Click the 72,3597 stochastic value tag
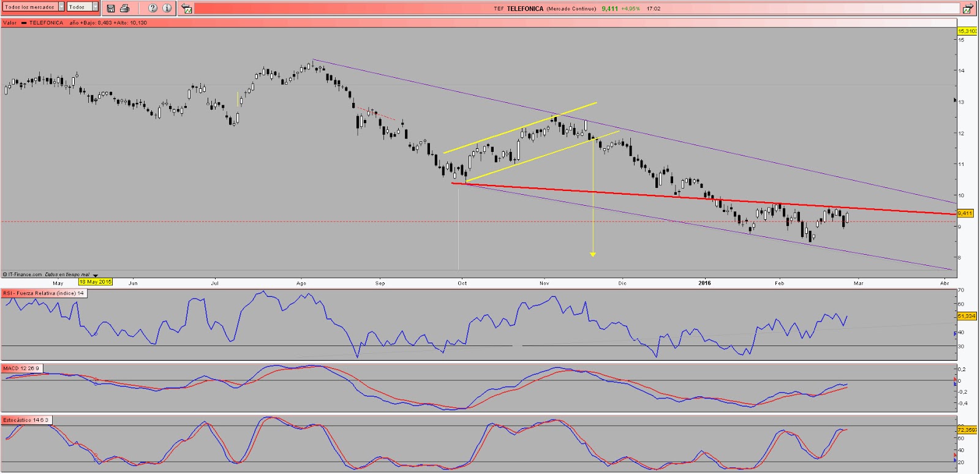 click(x=967, y=430)
